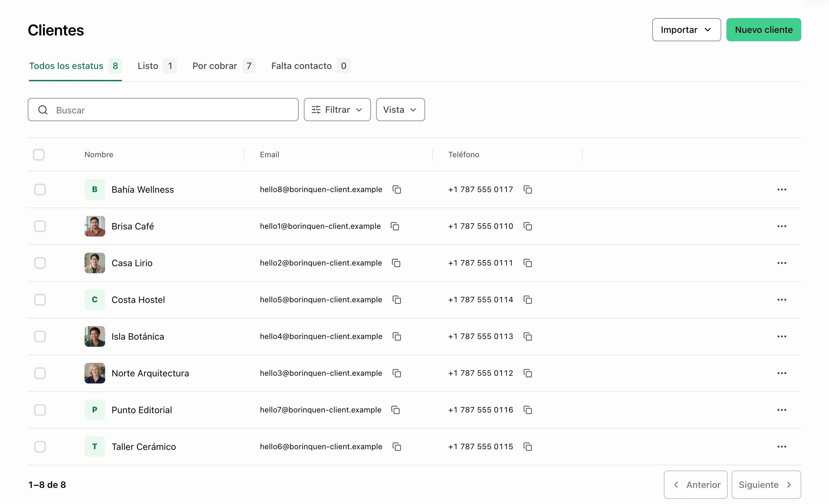
Task: Copy Casa Lirio phone number
Action: pos(527,263)
